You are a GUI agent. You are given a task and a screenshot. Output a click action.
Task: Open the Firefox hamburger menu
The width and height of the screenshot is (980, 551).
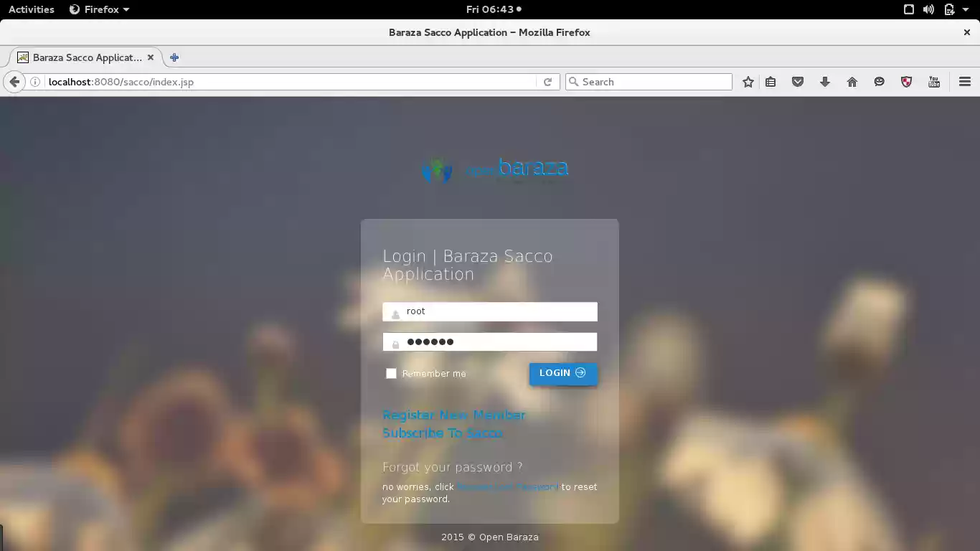coord(965,82)
